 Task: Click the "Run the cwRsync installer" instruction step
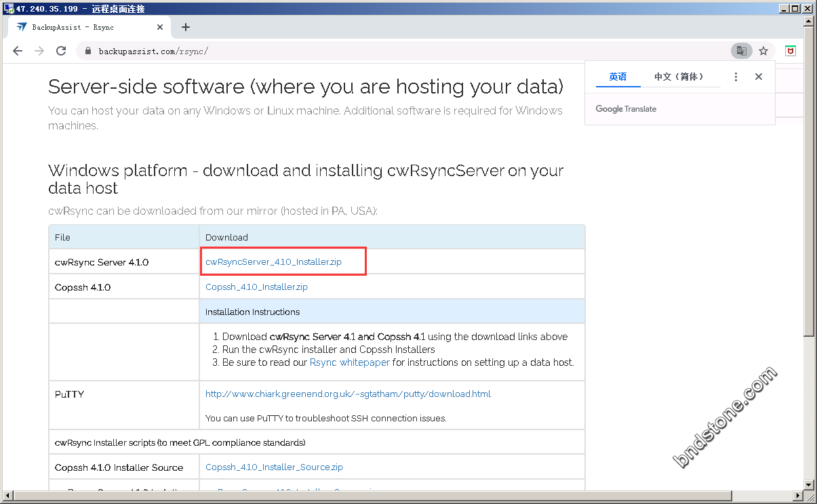[x=329, y=350]
